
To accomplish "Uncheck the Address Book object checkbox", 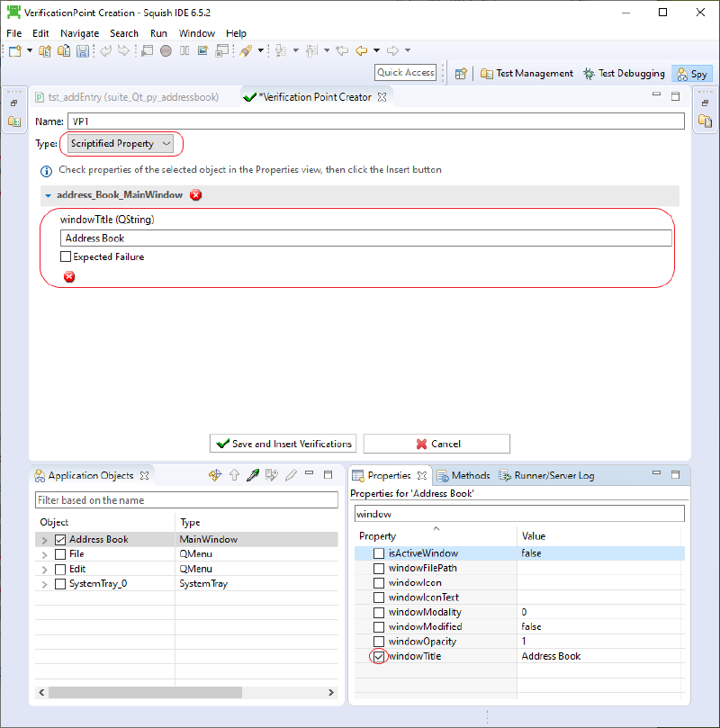I will (x=60, y=540).
